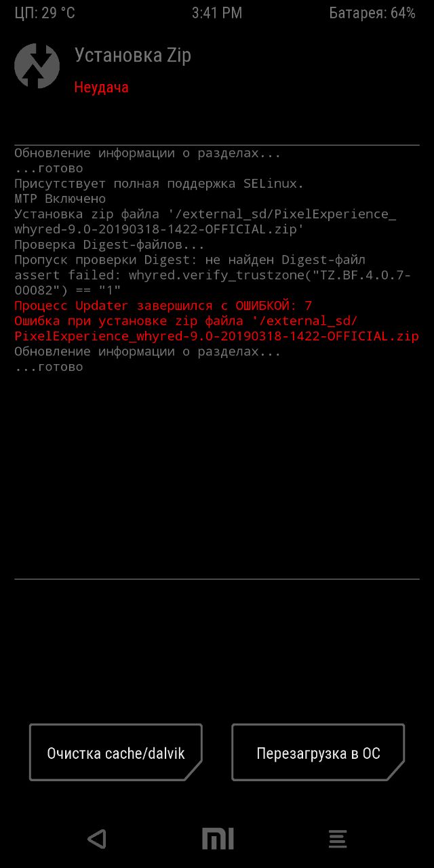Viewport: 434px width, 868px height.
Task: Tap the red Неудача status label
Action: pyautogui.click(x=102, y=87)
